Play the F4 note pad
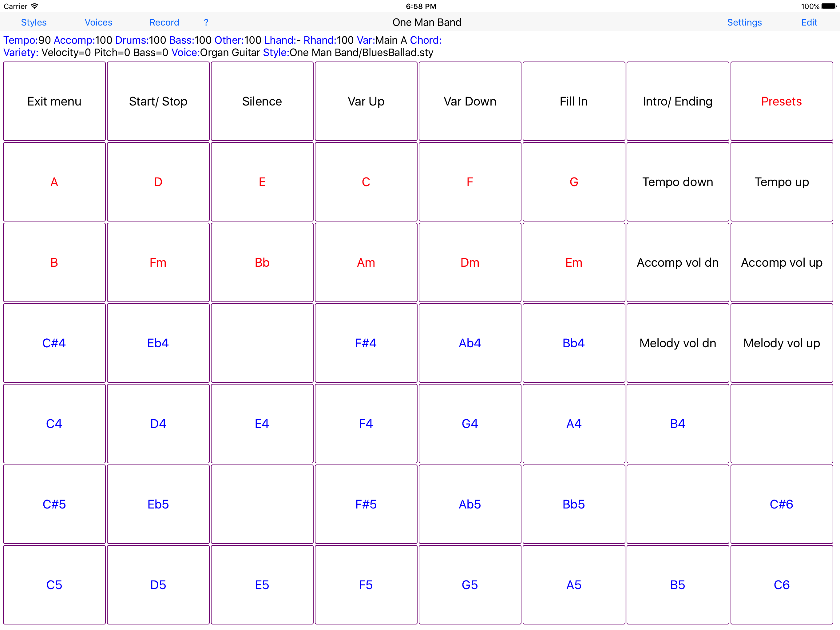The image size is (840, 630). point(366,424)
